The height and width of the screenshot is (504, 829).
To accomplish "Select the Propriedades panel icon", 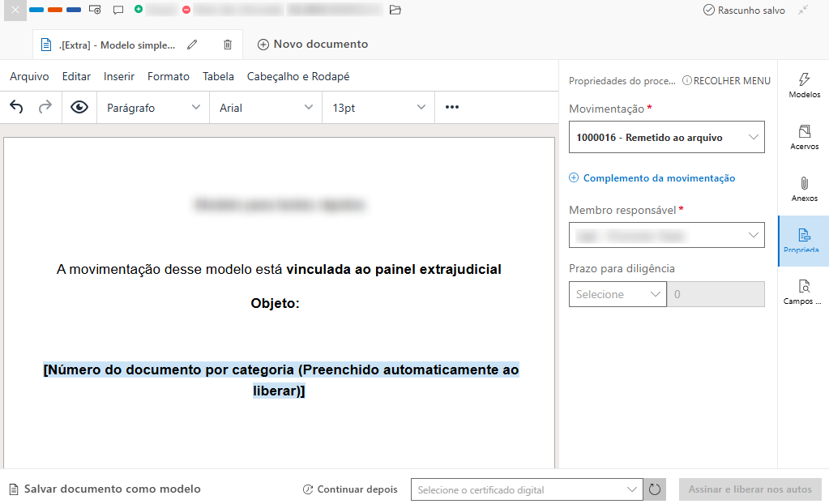I will pyautogui.click(x=803, y=241).
